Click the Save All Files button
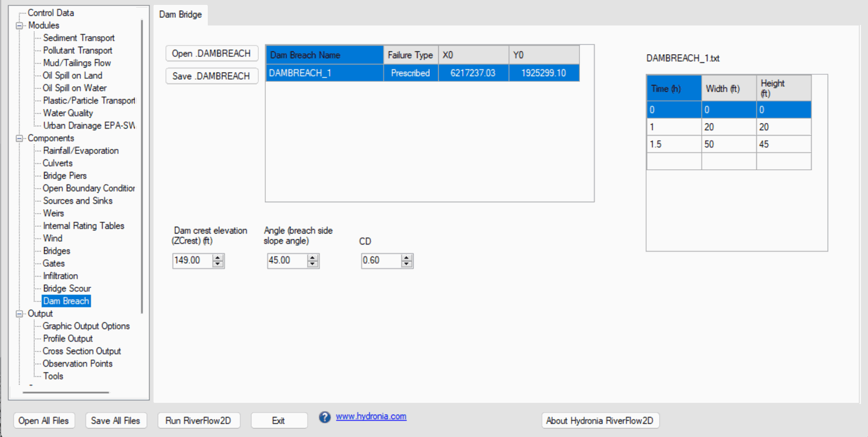 [x=115, y=421]
